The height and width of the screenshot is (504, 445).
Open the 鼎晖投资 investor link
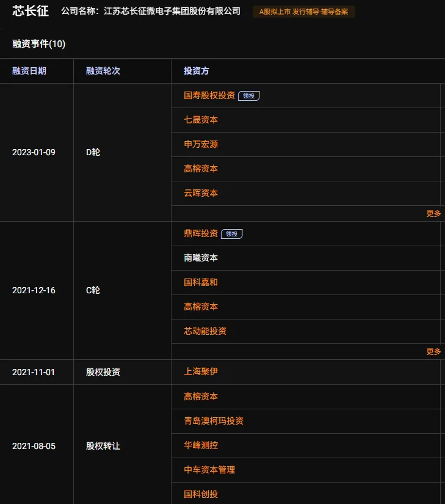(x=201, y=233)
